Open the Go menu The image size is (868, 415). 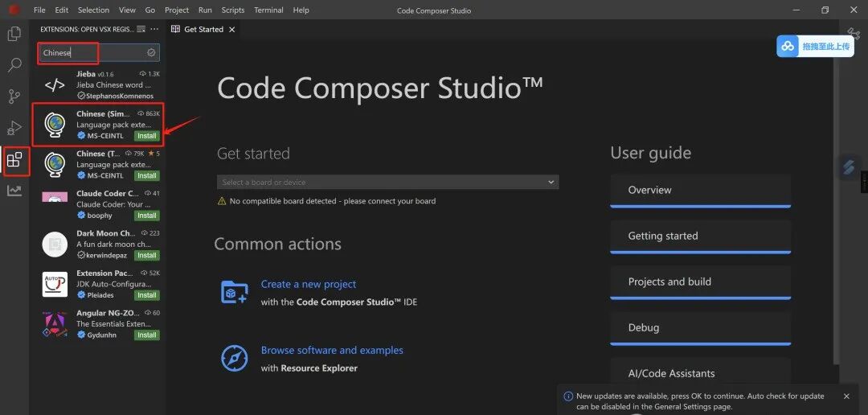coord(150,10)
